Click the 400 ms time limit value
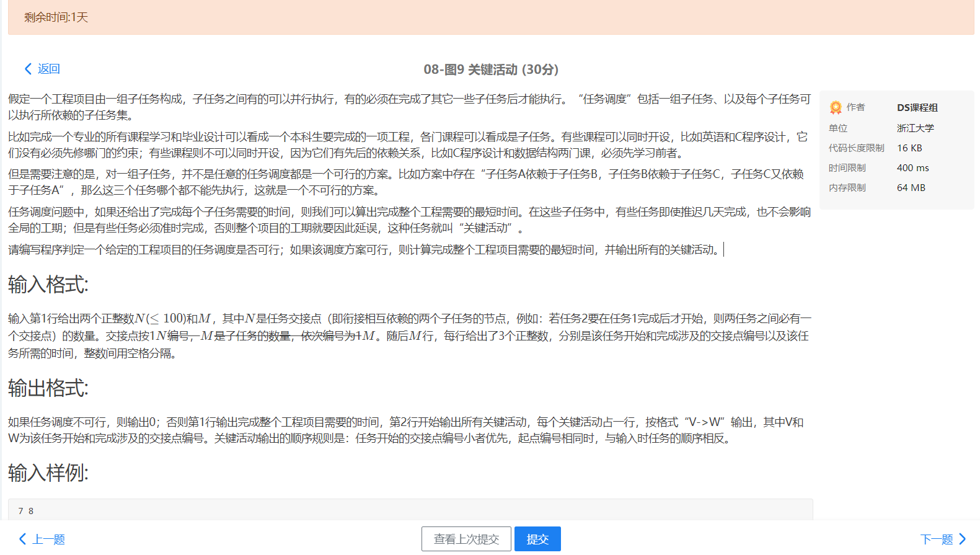 (913, 167)
